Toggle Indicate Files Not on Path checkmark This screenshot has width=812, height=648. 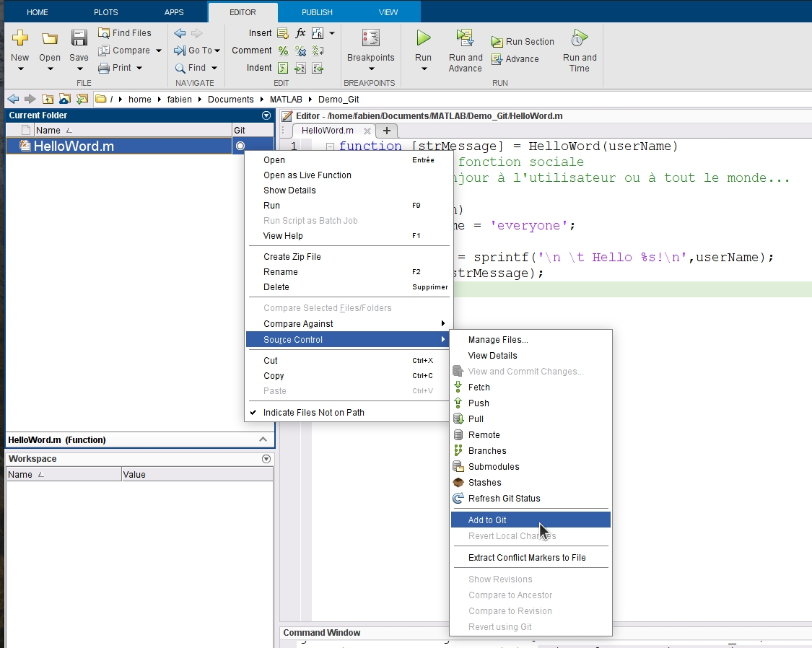click(313, 413)
